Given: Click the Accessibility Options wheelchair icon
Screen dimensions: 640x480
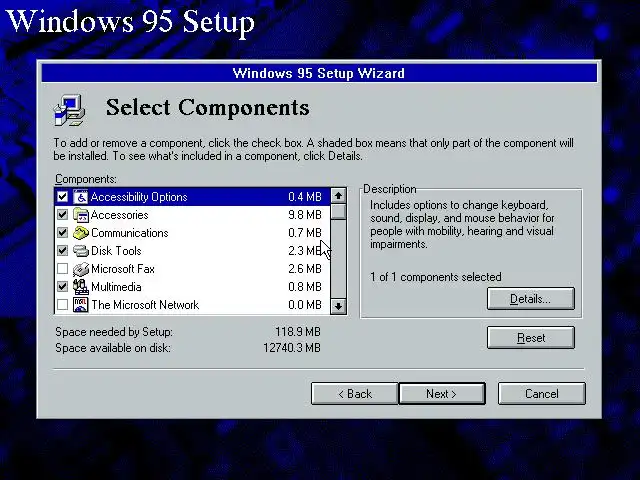Looking at the screenshot, I should tap(80, 197).
